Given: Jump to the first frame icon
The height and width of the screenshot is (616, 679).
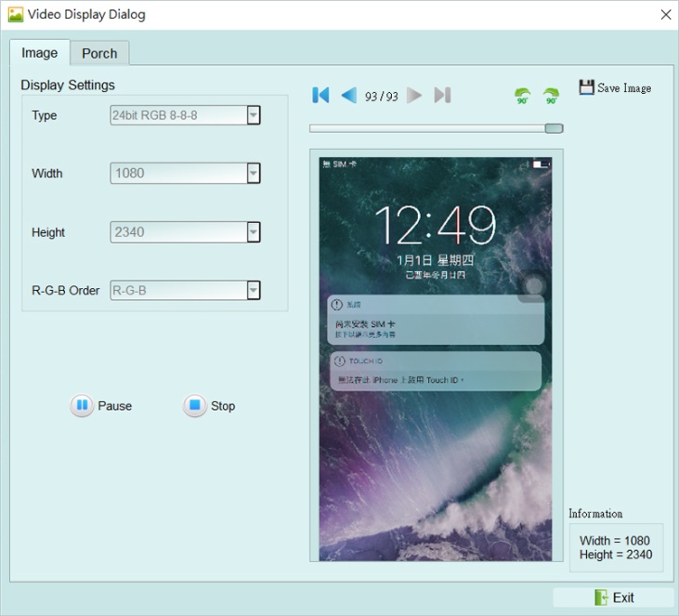Looking at the screenshot, I should tap(320, 95).
